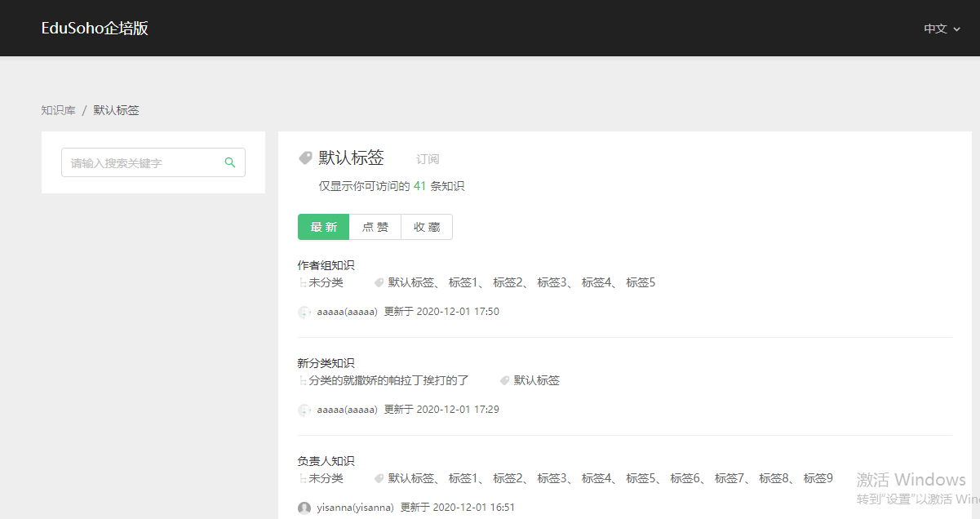Switch to the 点赞 tab
This screenshot has width=980, height=519.
(375, 227)
